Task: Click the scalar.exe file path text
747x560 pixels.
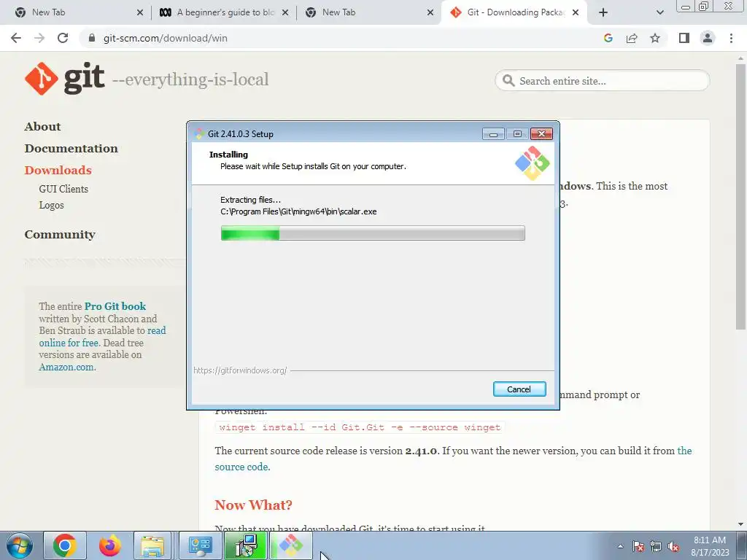Action: [x=298, y=211]
